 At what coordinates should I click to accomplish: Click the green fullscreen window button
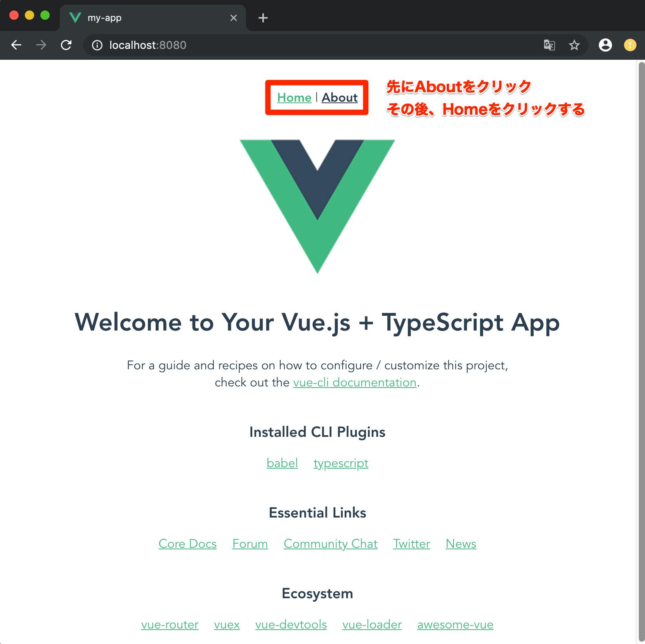[x=45, y=15]
